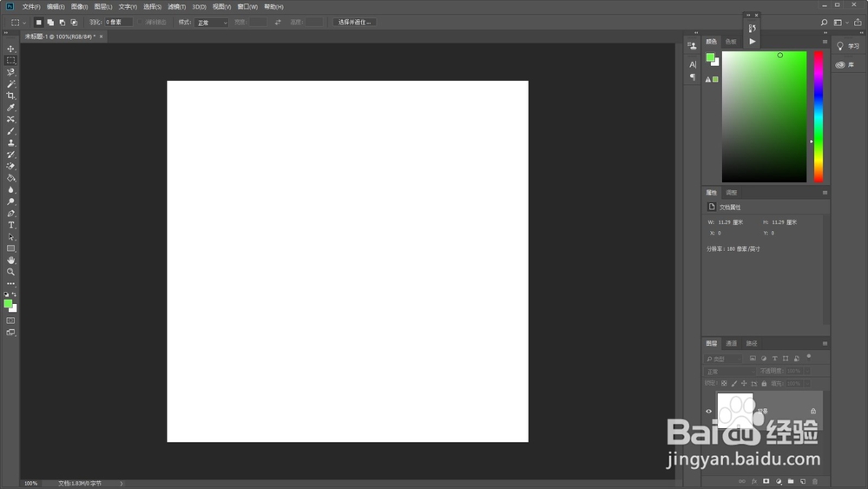This screenshot has height=489, width=868.
Task: Add a layer mask
Action: pos(766,481)
